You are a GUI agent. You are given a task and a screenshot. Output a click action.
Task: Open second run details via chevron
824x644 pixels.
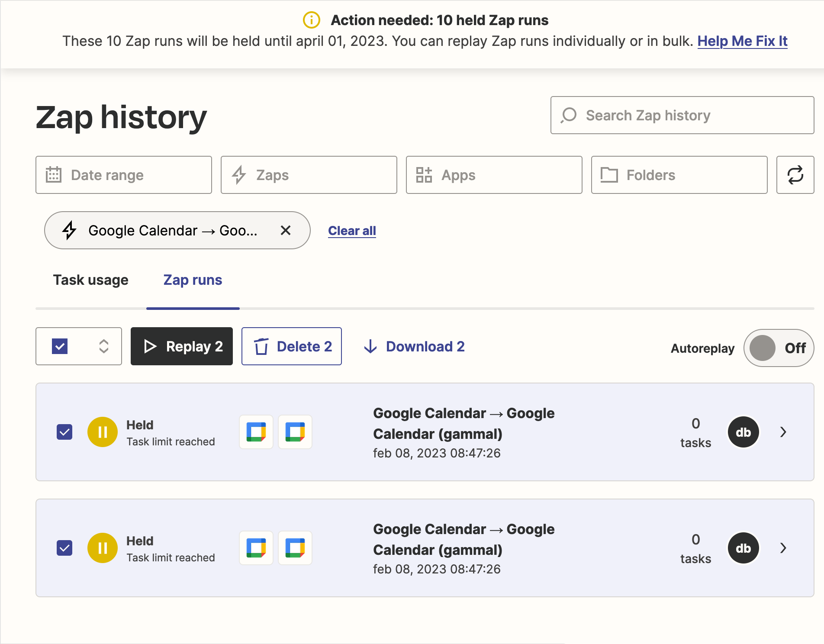[783, 548]
